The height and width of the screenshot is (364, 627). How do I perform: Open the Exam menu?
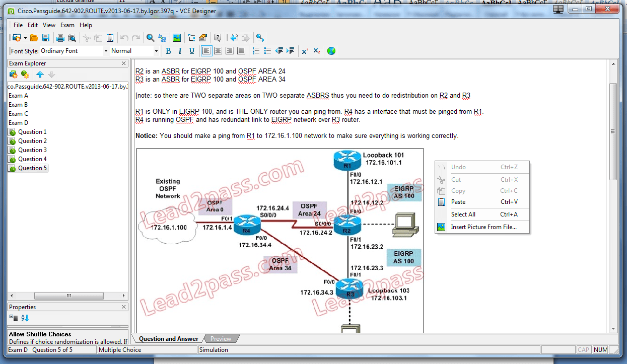pyautogui.click(x=67, y=25)
